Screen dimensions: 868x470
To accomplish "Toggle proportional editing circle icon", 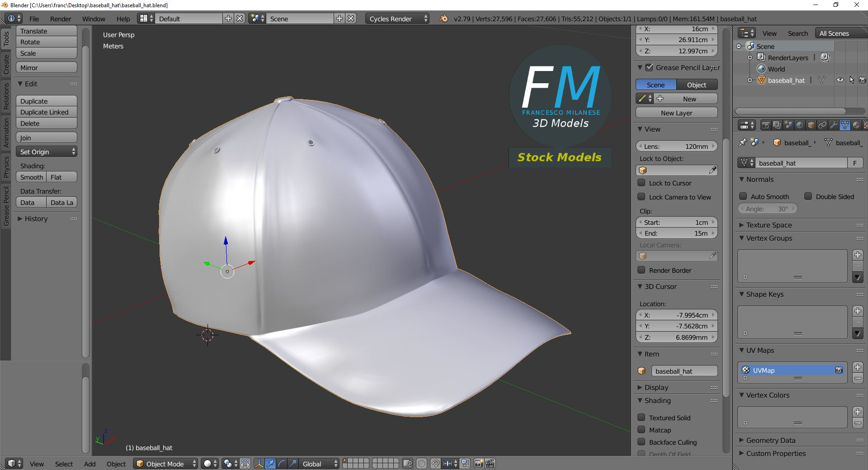I will (x=422, y=464).
